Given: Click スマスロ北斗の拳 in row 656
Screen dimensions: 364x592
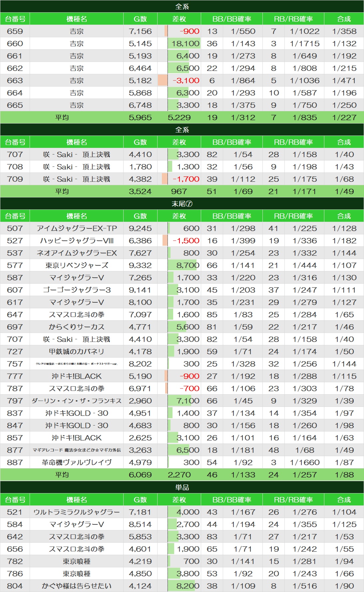Looking at the screenshot, I should 77,549.
